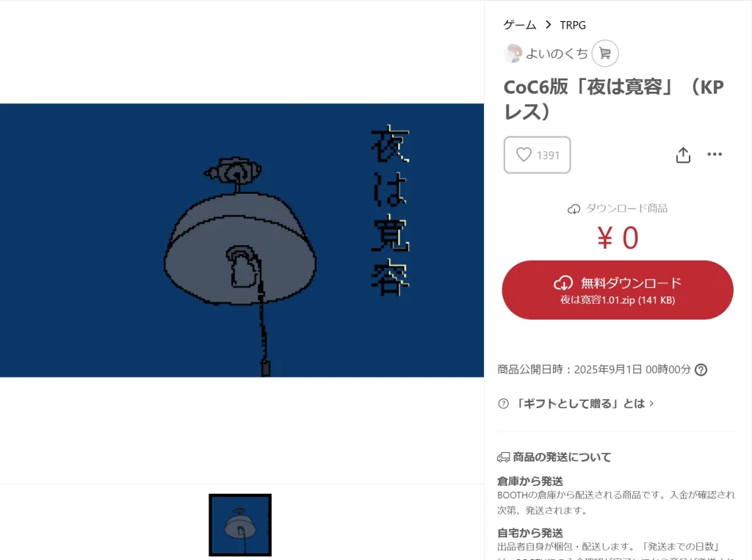Screen dimensions: 752x560
Task: Open the よいのくち shop avatar
Action: pos(513,54)
